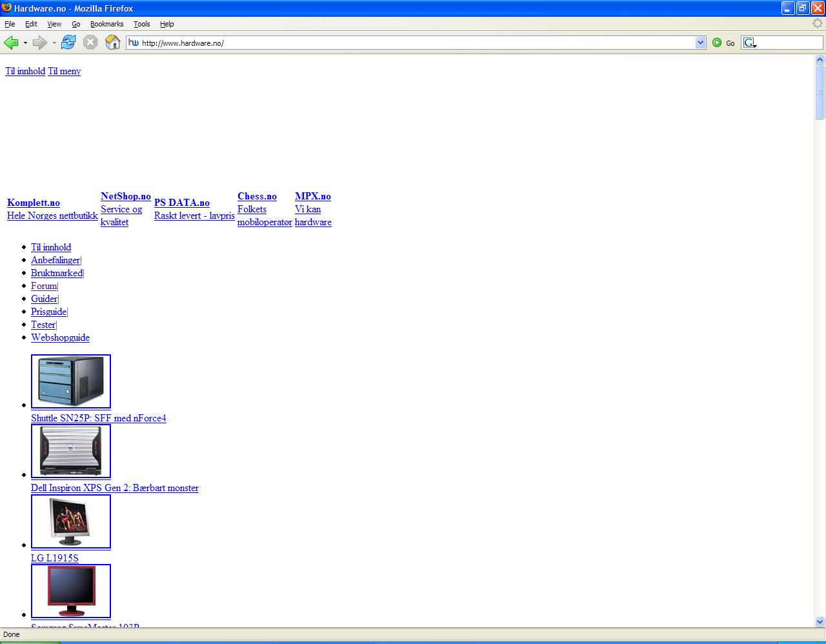Open the Guider menu link
Viewport: 826px width, 644px height.
pos(45,299)
